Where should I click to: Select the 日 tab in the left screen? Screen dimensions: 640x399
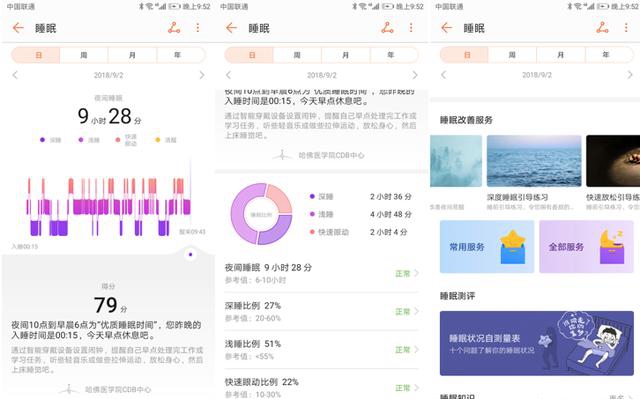point(36,55)
